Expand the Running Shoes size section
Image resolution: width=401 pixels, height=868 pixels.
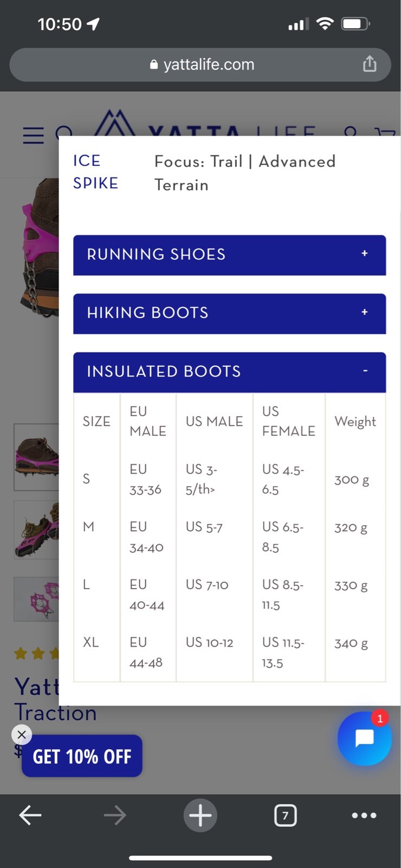pos(230,255)
